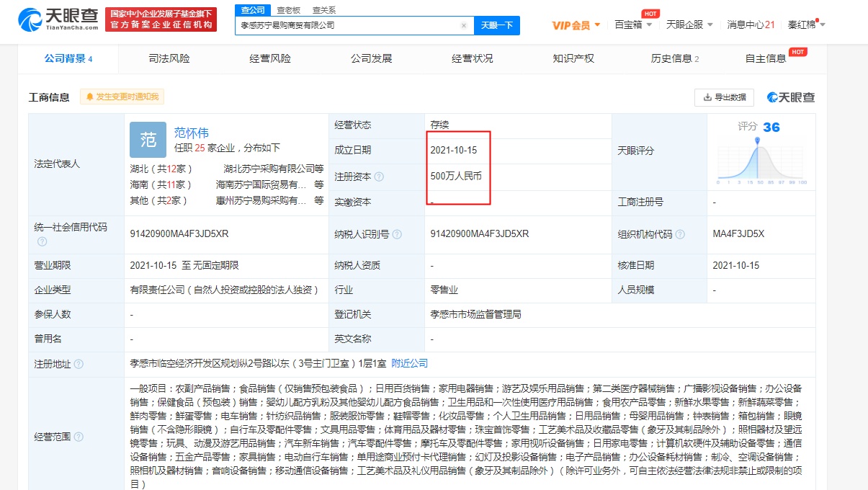Open the 知识产权 tab
Screen dimensions: 868x490
(573, 58)
